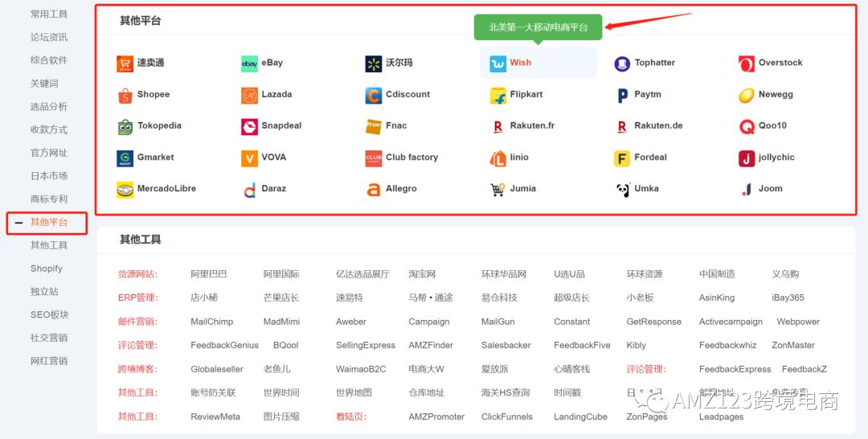Open the ReviewMeta tool link
868x439 pixels.
click(x=215, y=416)
